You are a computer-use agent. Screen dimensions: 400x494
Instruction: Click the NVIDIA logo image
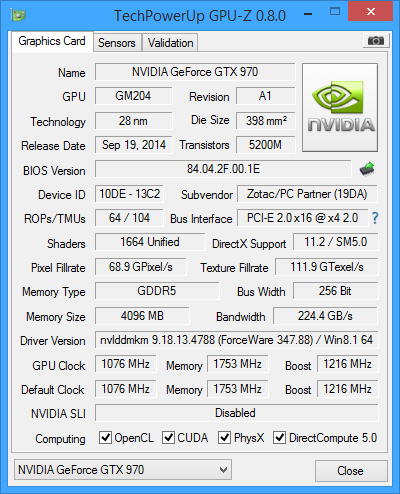(x=340, y=107)
